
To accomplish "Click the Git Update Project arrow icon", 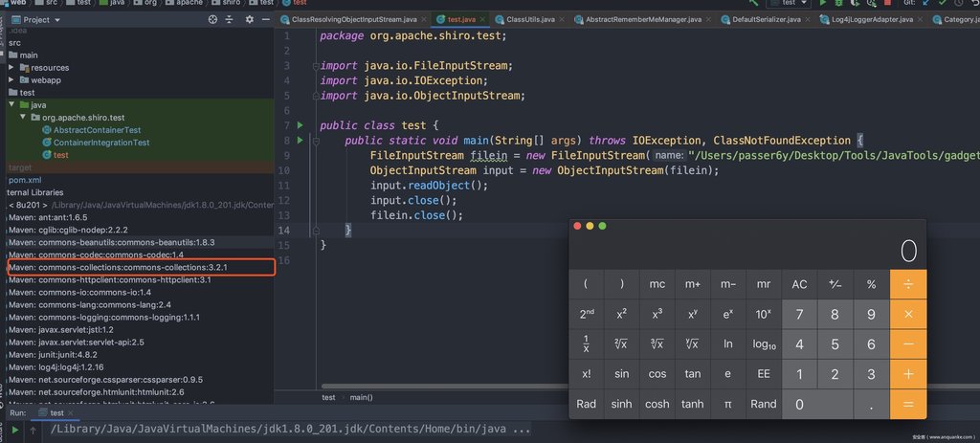I will (x=926, y=3).
